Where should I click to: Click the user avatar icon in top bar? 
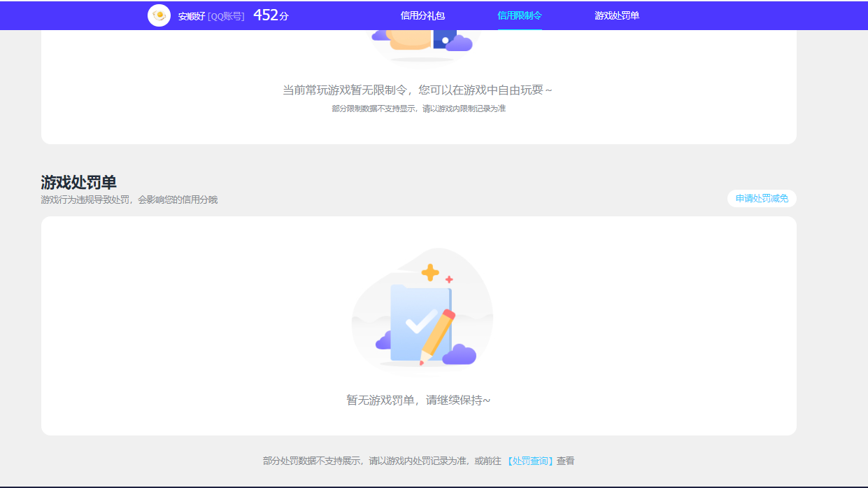tap(159, 15)
